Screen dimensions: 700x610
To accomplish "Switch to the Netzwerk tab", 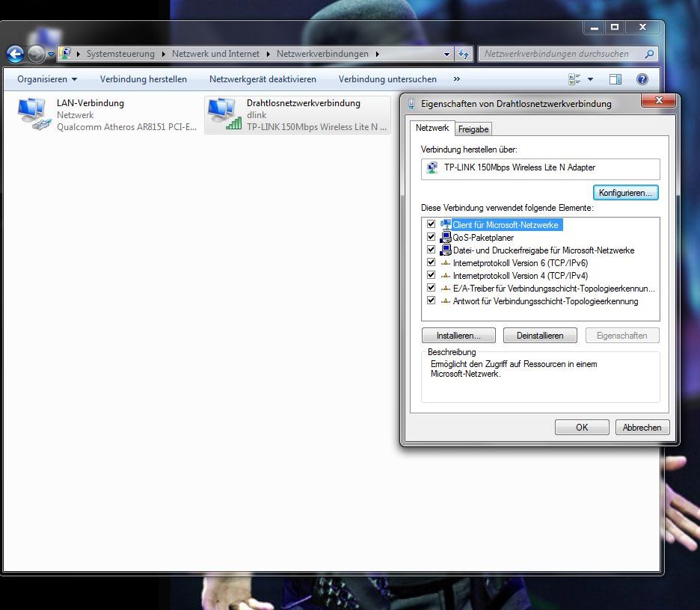I will point(432,128).
